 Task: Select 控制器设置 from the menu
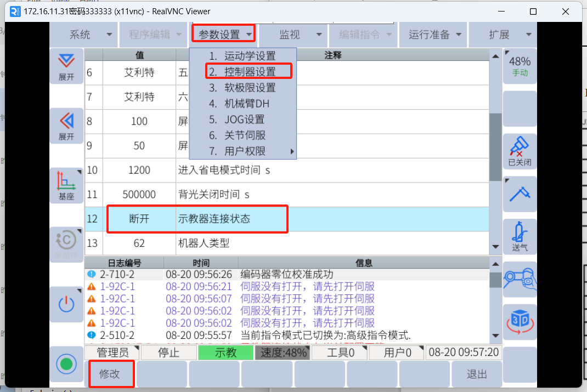click(250, 72)
